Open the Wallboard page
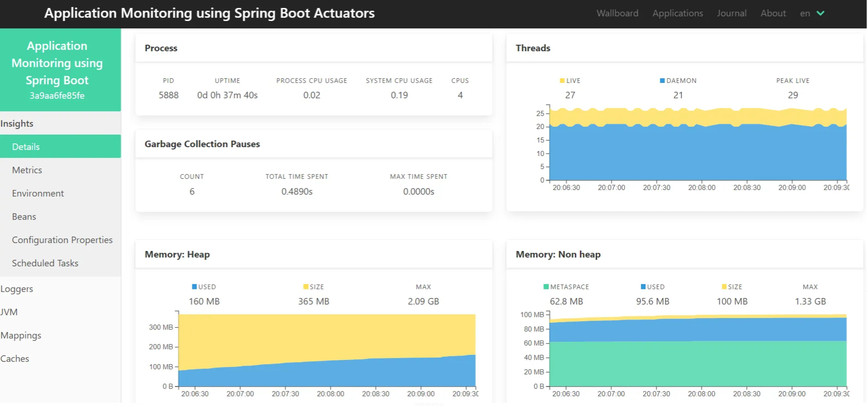 [x=617, y=13]
